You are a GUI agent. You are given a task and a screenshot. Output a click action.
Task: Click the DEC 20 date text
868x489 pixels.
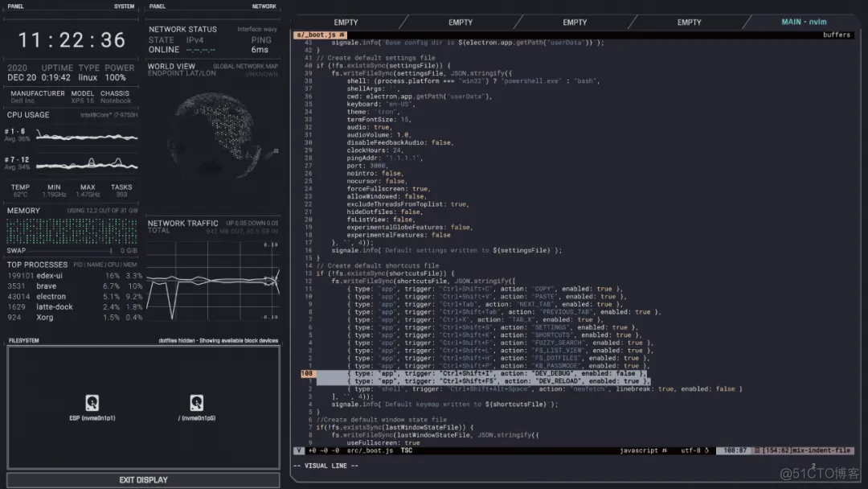coord(22,78)
